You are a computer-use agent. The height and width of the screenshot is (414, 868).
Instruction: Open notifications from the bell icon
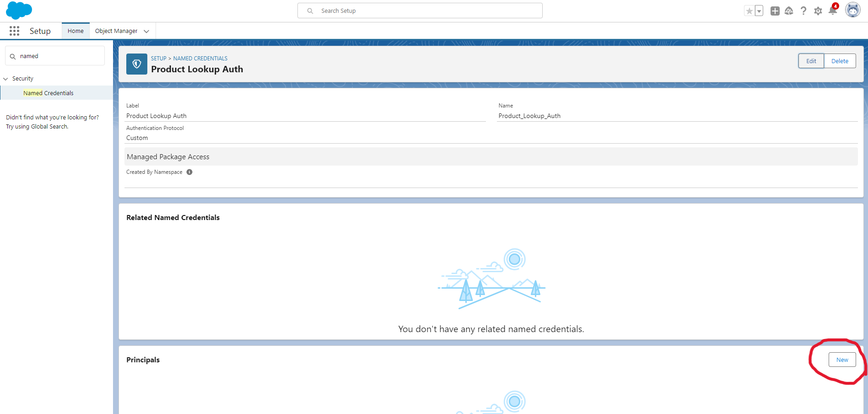point(833,11)
